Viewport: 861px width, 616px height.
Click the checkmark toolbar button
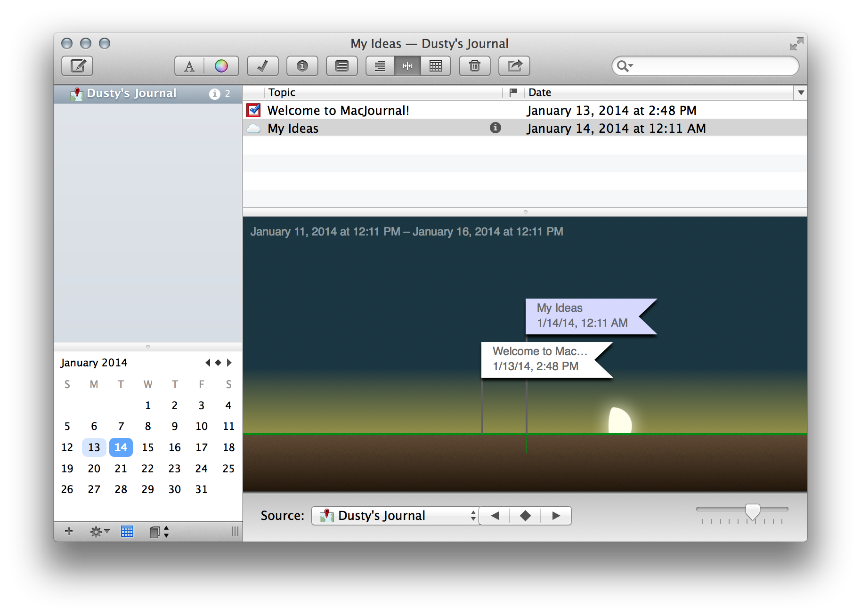coord(262,66)
